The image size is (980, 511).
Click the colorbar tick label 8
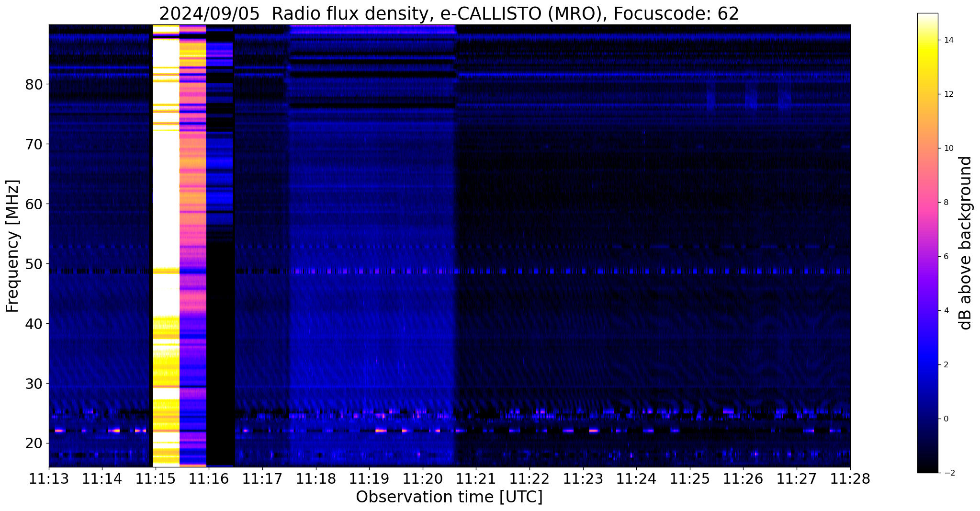point(946,203)
